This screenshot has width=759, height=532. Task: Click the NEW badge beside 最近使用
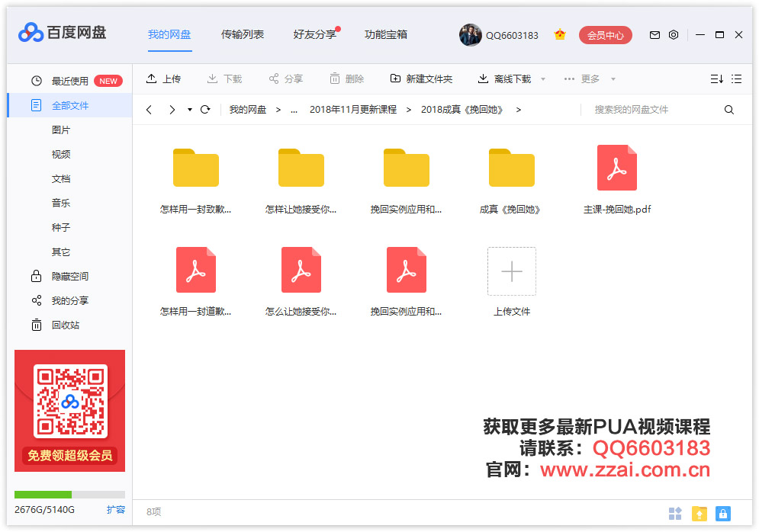108,82
